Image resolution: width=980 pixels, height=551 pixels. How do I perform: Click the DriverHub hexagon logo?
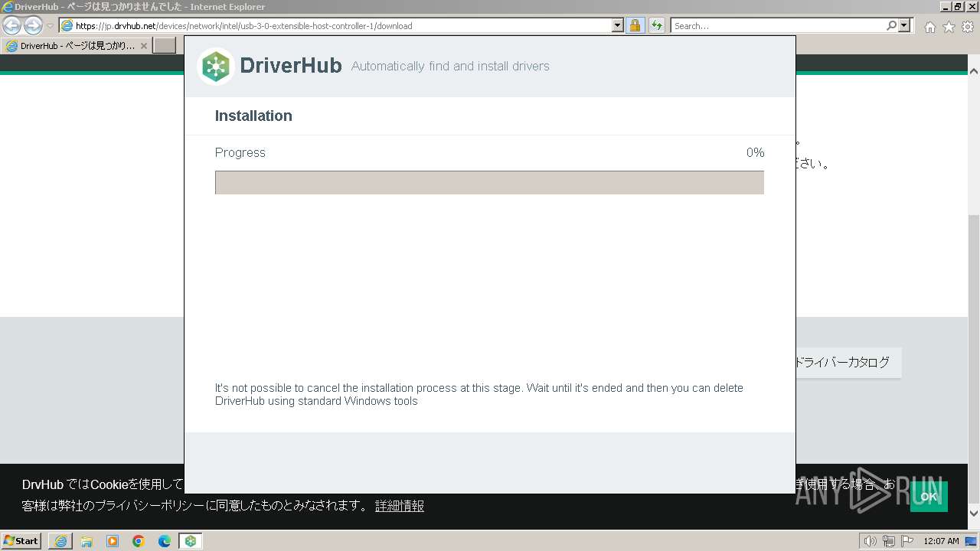[216, 66]
